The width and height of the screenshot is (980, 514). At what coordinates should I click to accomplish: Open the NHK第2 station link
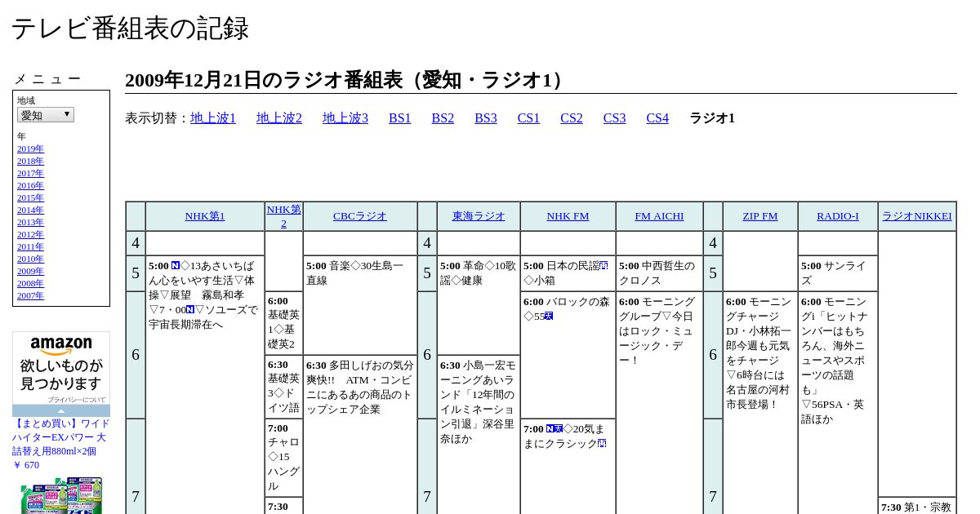pyautogui.click(x=284, y=216)
